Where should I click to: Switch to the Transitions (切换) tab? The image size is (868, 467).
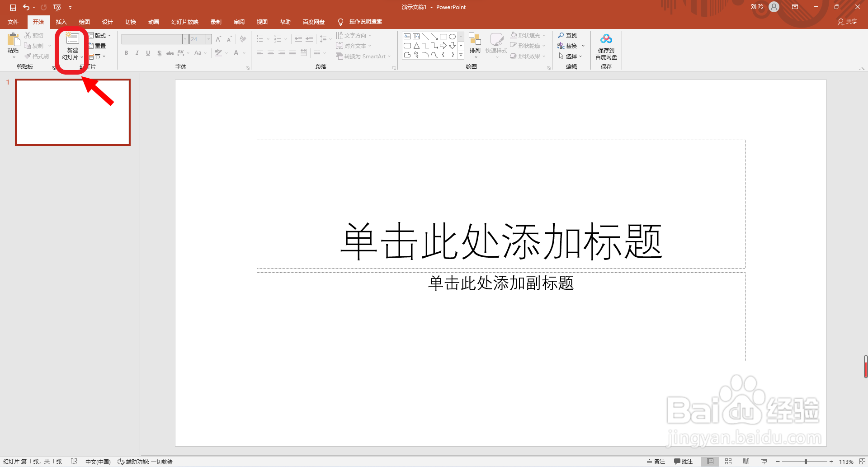[131, 22]
